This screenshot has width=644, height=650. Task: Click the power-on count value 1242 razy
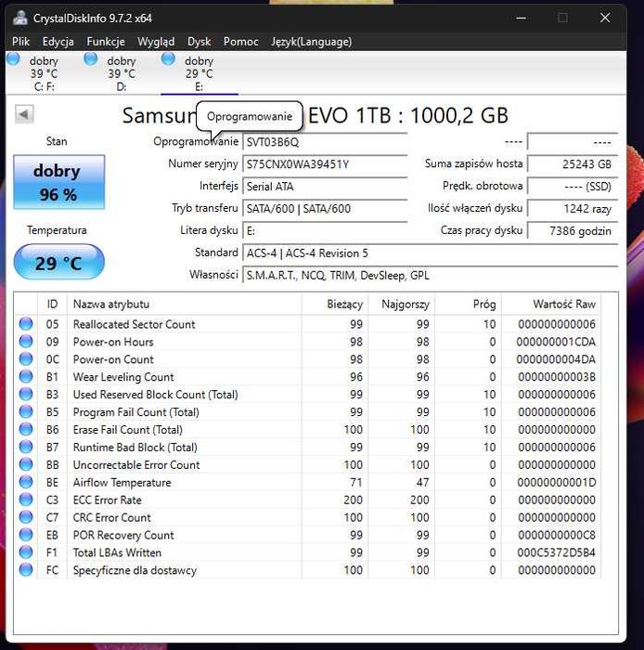click(573, 209)
